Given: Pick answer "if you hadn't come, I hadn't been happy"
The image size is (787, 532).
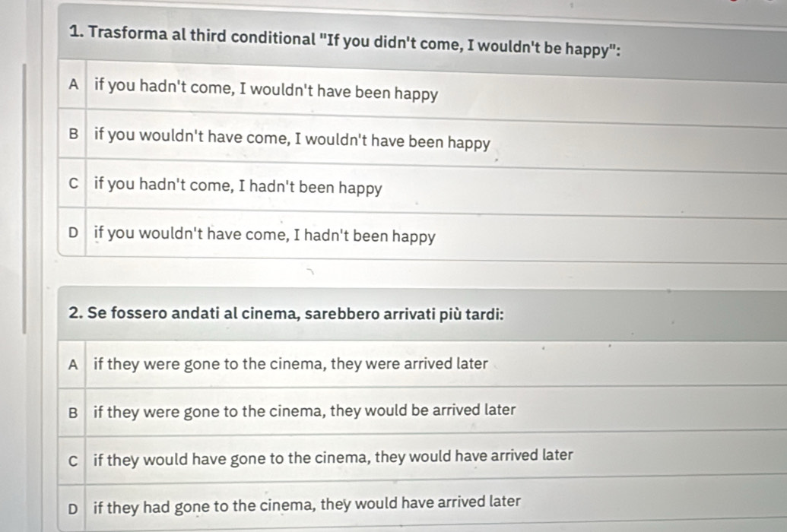Looking at the screenshot, I should click(x=239, y=186).
